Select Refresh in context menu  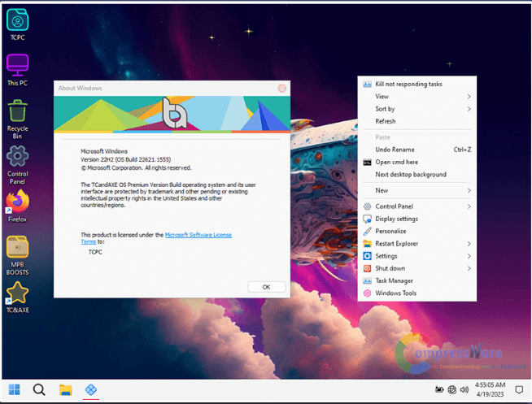416,121
